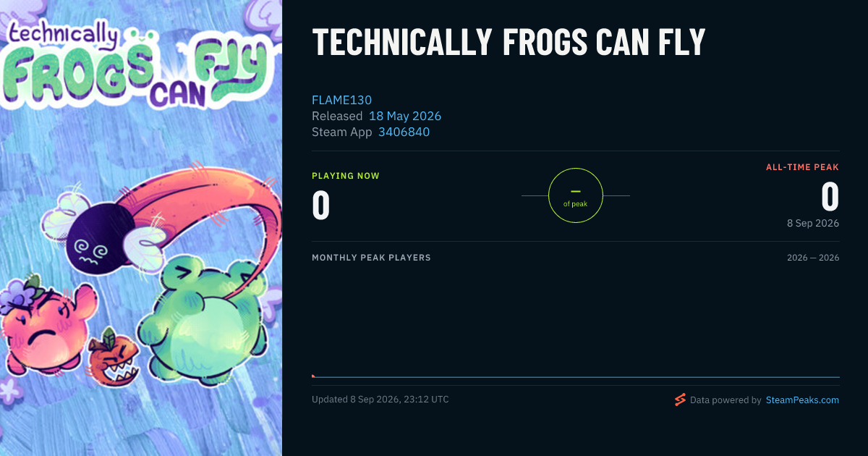Click the monthly peak players chart line
The image size is (868, 456).
click(x=576, y=377)
